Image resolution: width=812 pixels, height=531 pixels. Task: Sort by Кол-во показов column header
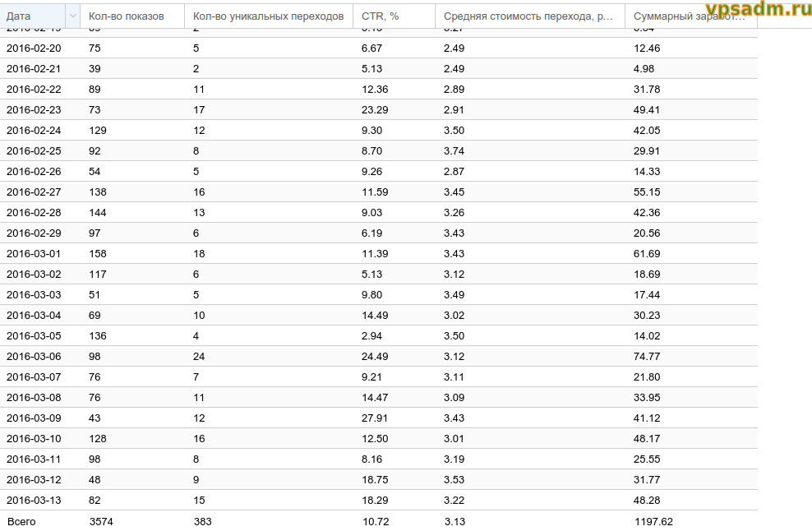(126, 16)
